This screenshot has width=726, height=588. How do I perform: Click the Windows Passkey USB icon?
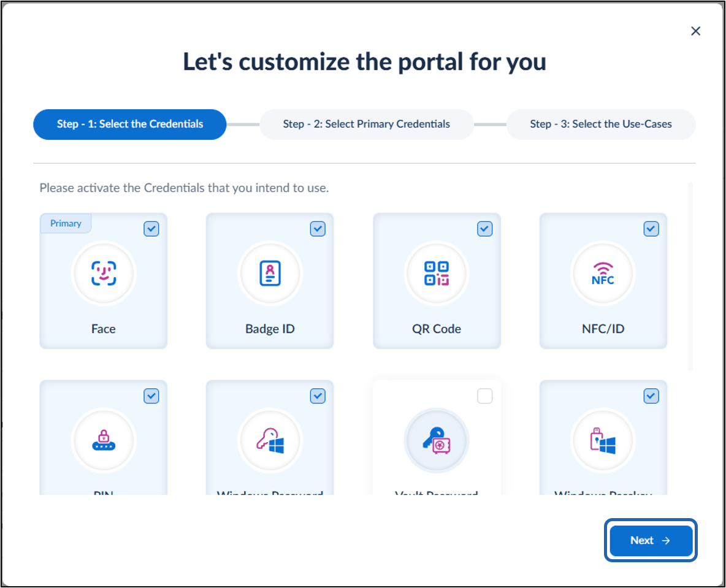pos(603,440)
